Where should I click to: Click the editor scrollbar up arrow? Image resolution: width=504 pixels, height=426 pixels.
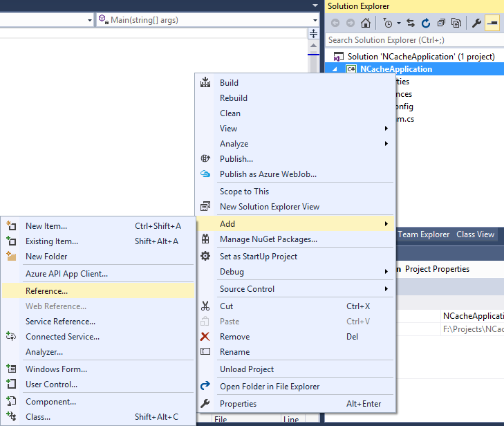313,46
